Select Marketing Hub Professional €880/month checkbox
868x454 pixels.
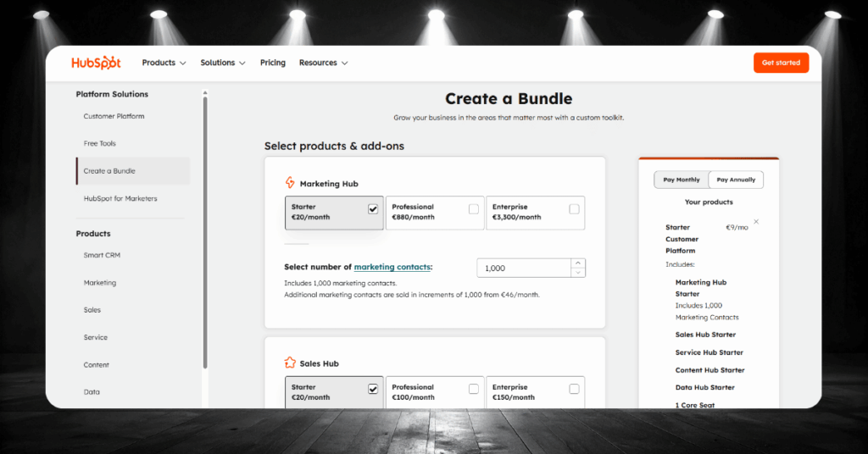tap(473, 209)
